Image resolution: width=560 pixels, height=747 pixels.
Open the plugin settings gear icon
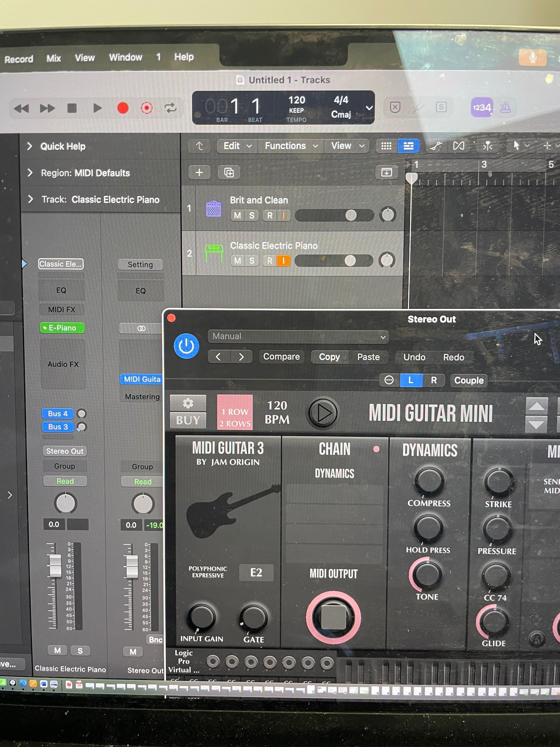[x=188, y=403]
